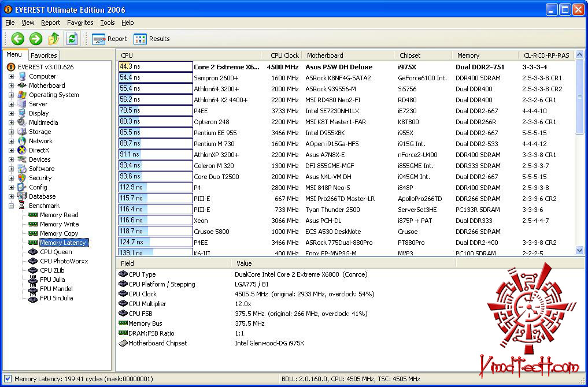This screenshot has height=387, width=588.
Task: Expand the Storage tree node
Action: pos(11,132)
